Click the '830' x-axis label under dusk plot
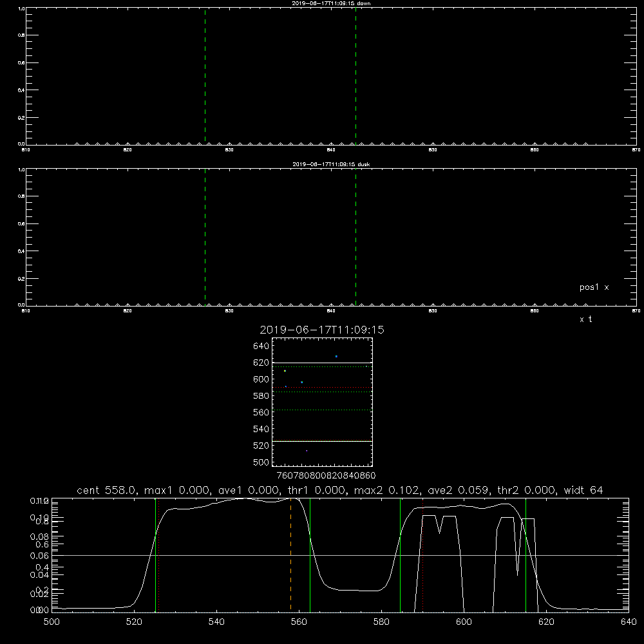This screenshot has height=644, width=644. 229,311
